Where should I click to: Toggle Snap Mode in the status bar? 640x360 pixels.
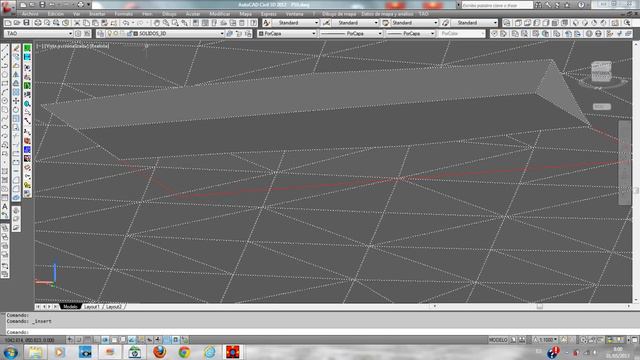point(79,340)
